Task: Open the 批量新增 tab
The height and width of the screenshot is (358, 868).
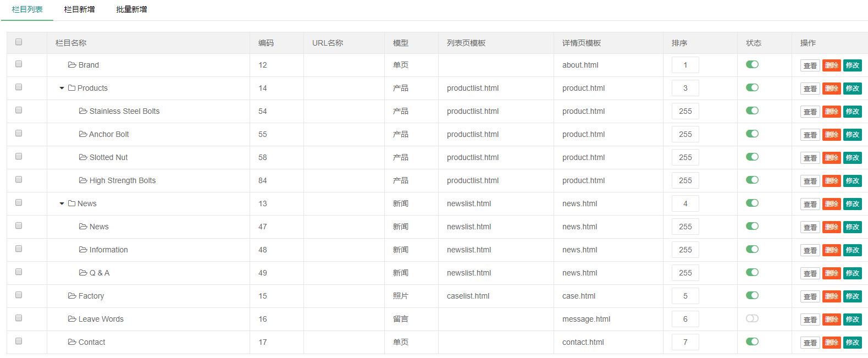Action: (131, 9)
